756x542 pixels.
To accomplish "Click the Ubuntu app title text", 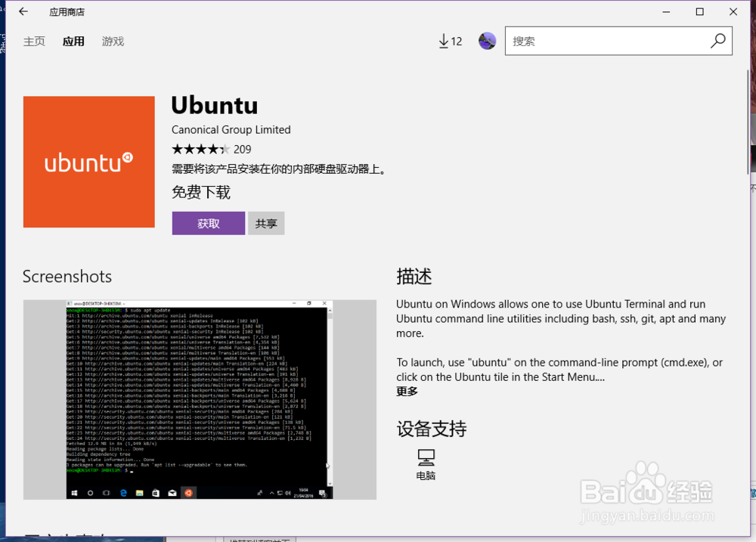I will click(215, 105).
